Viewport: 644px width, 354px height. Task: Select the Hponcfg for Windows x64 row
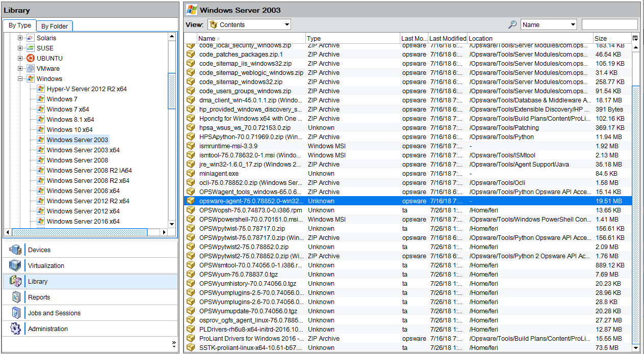(408, 118)
